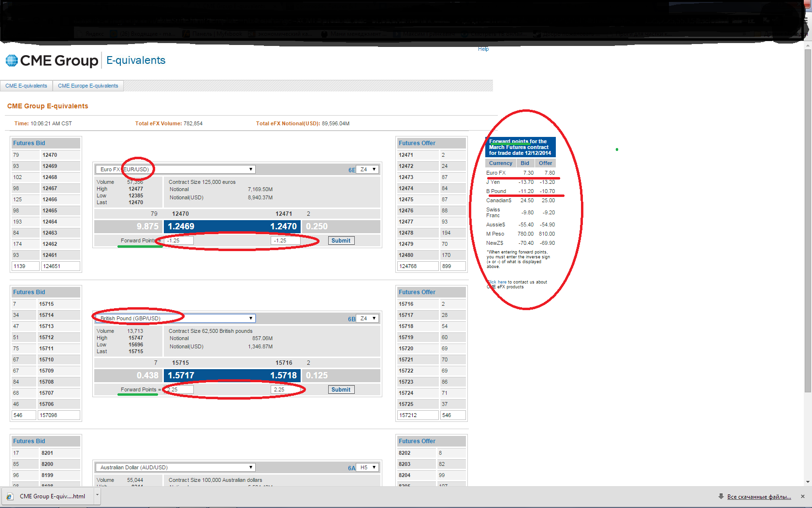Expand the British Pound (GBP/USD) currency dropdown
This screenshot has width=812, height=508.
tap(175, 318)
